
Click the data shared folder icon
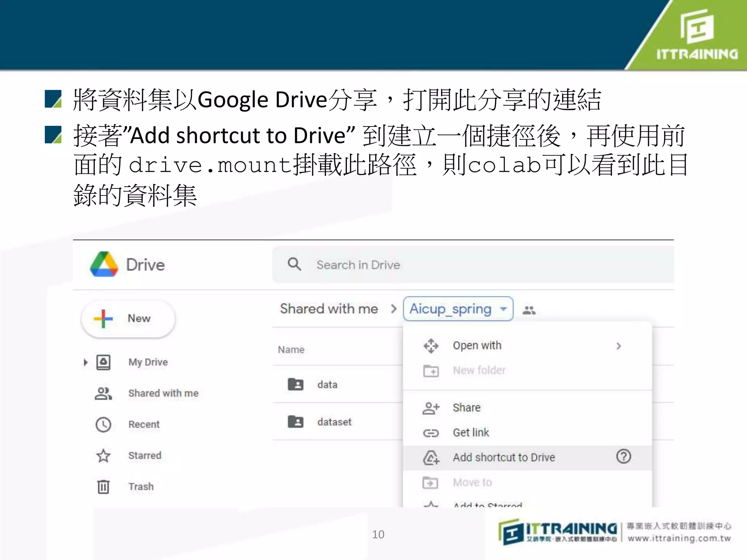295,384
